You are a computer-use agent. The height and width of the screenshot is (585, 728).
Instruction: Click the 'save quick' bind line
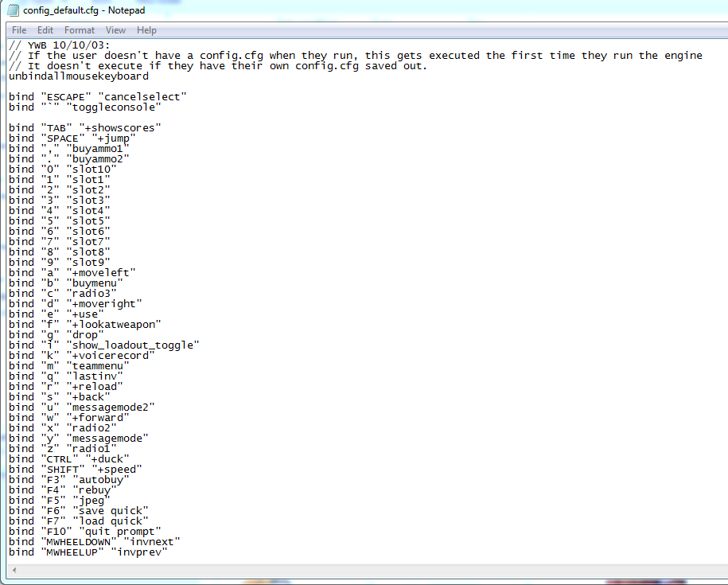pyautogui.click(x=79, y=511)
